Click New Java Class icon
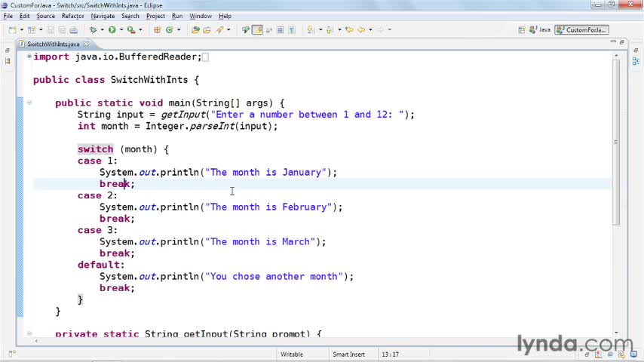 [169, 30]
